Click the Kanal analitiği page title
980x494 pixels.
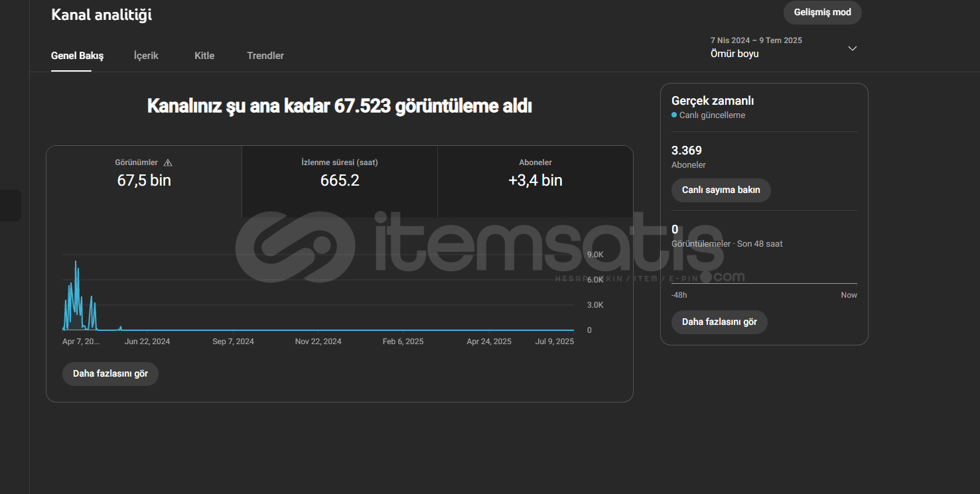(x=102, y=15)
